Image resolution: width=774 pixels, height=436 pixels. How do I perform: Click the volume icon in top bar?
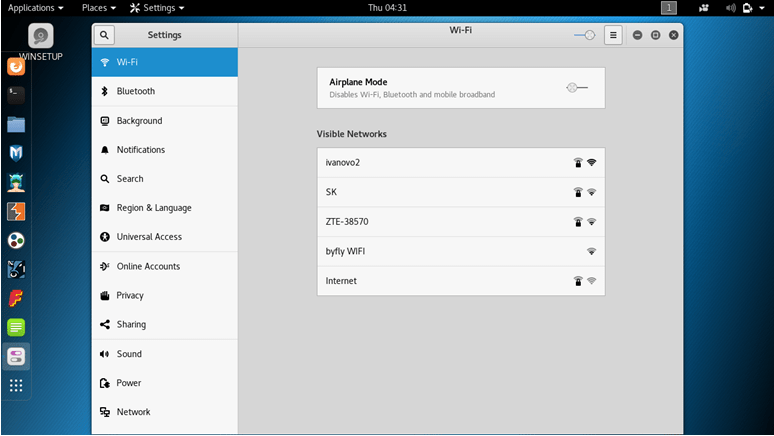coord(731,8)
